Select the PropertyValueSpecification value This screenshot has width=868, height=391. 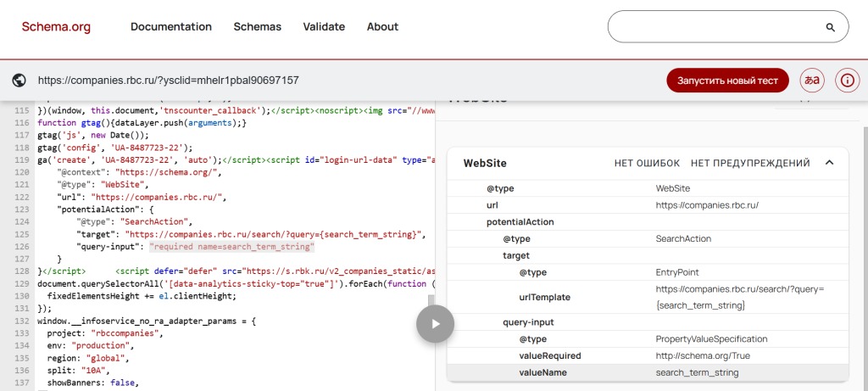click(711, 339)
